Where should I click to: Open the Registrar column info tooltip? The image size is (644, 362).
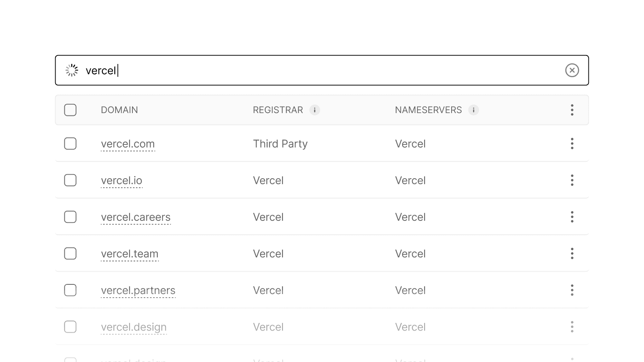point(315,110)
